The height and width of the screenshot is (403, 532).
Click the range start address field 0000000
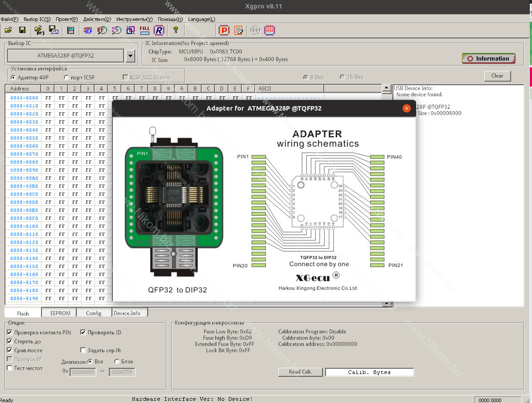83,372
